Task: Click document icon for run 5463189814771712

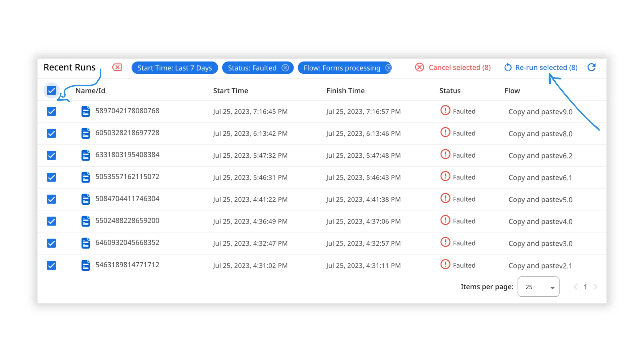Action: click(86, 265)
